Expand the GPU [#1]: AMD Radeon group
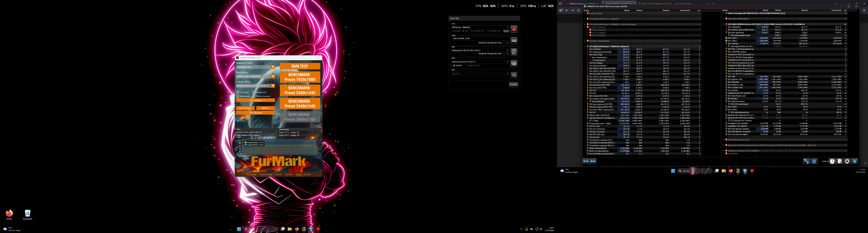Image resolution: width=868 pixels, height=233 pixels. [723, 19]
